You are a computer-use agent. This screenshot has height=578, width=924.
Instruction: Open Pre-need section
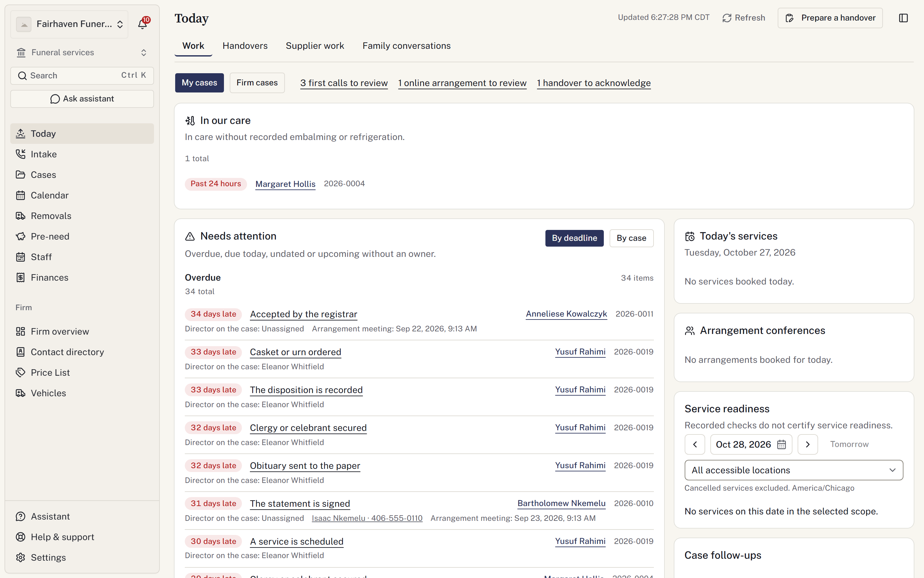tap(82, 236)
